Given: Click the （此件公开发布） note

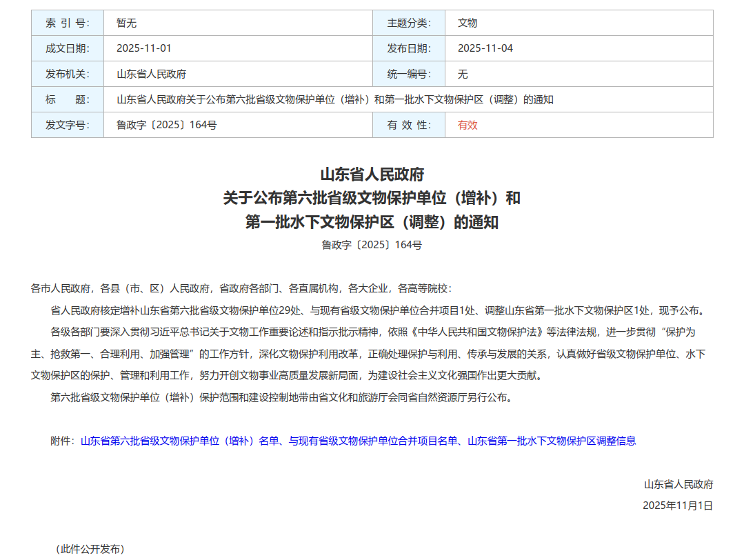Looking at the screenshot, I should [x=90, y=549].
